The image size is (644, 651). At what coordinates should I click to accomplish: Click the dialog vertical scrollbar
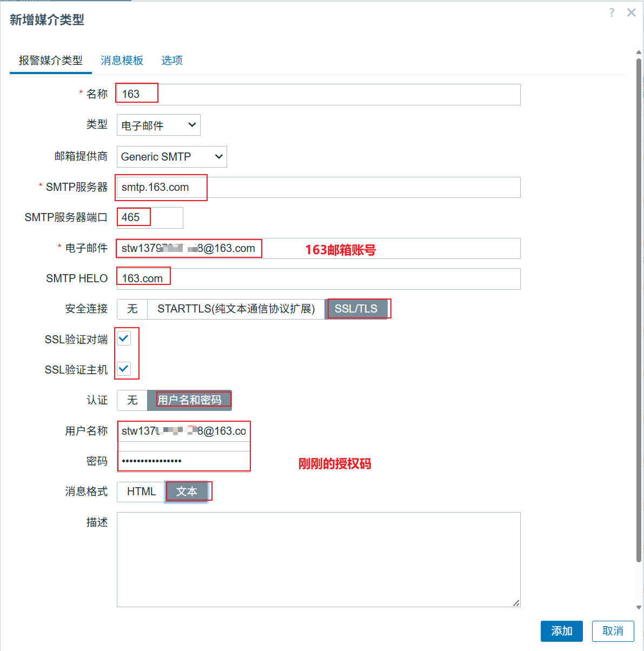(x=639, y=311)
